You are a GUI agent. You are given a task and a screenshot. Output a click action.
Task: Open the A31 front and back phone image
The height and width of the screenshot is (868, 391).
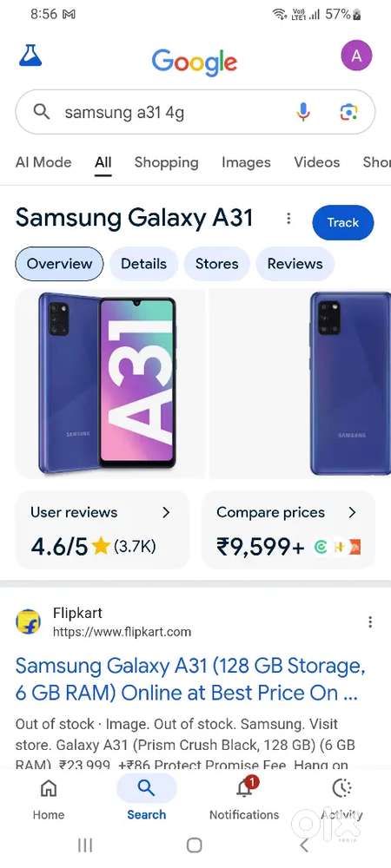(x=109, y=383)
